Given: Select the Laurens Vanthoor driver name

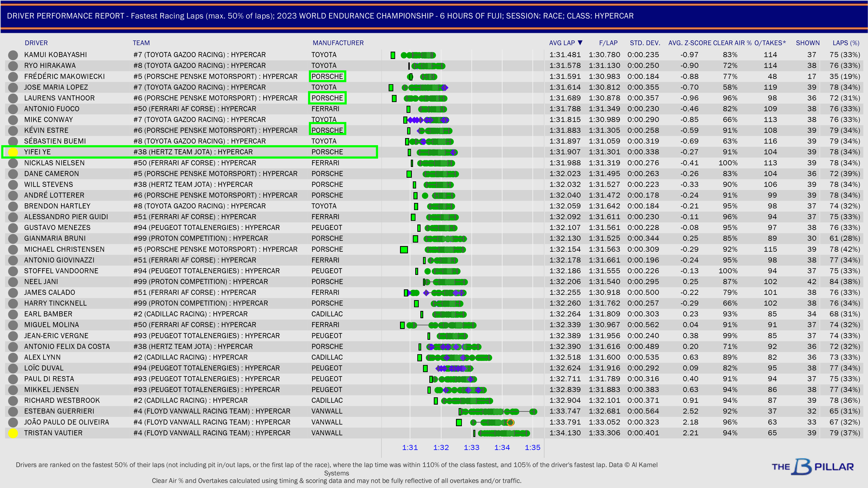Looking at the screenshot, I should (x=59, y=98).
